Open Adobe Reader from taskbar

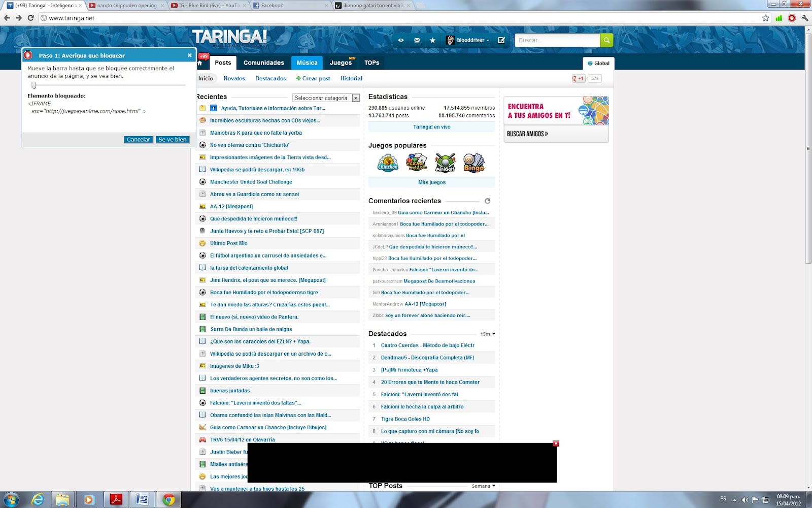116,499
